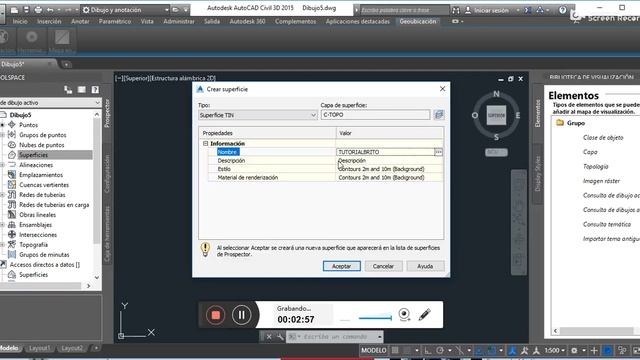This screenshot has height=360, width=640.
Task: Select Cuencas vertientes tree item
Action: click(44, 185)
